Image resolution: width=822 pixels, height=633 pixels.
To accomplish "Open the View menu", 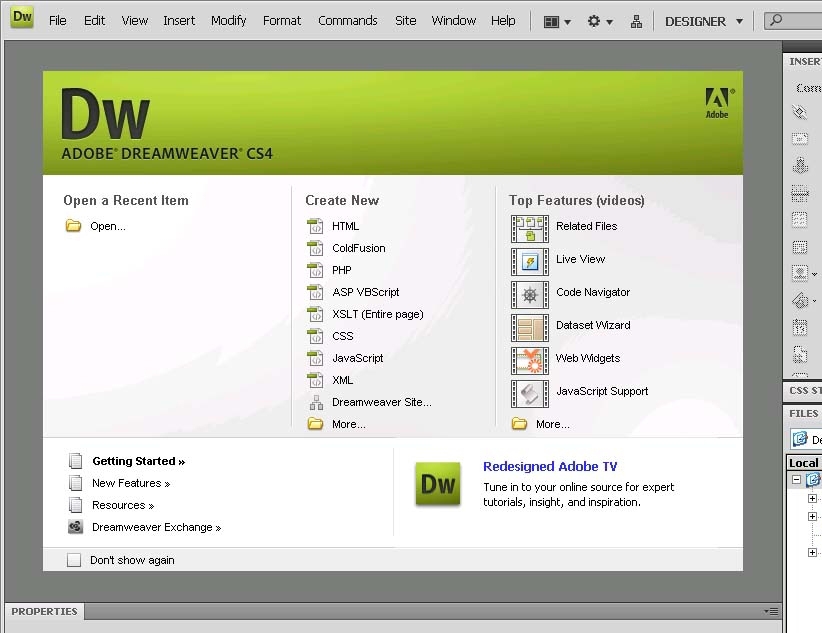I will point(135,20).
